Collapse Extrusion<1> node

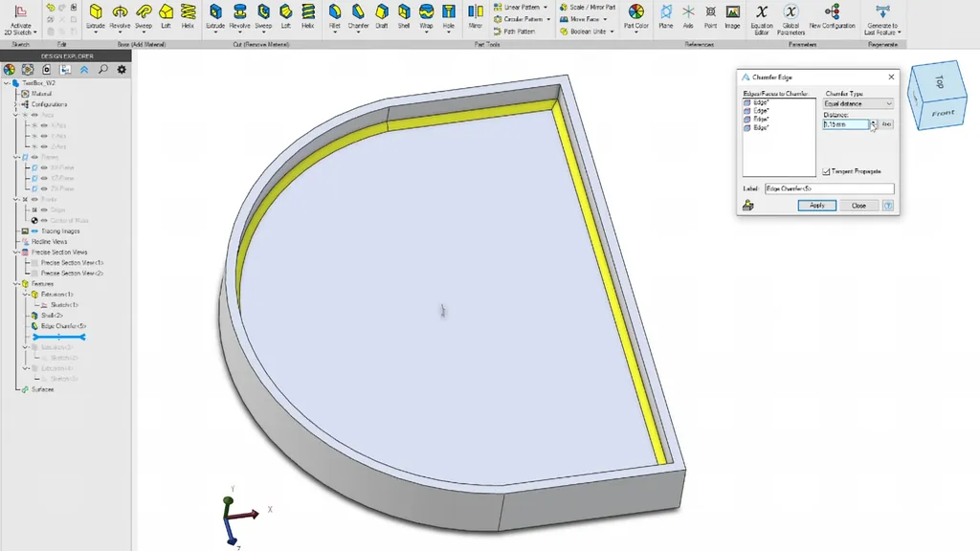click(26, 295)
